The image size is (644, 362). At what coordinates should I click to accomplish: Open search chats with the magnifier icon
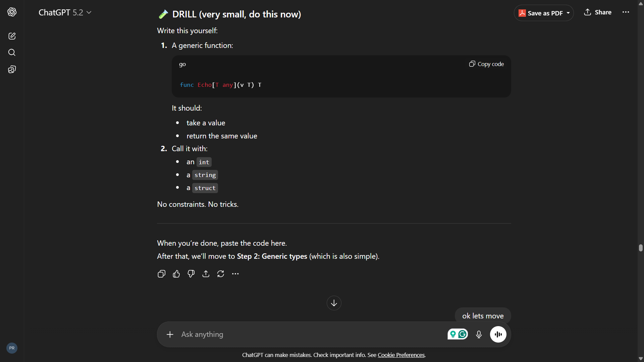pos(12,53)
